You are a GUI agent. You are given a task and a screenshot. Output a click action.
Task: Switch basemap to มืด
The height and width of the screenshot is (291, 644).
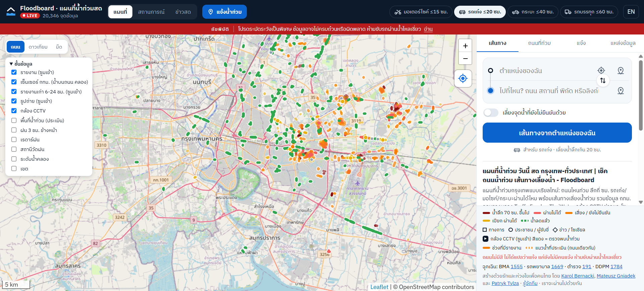click(59, 47)
